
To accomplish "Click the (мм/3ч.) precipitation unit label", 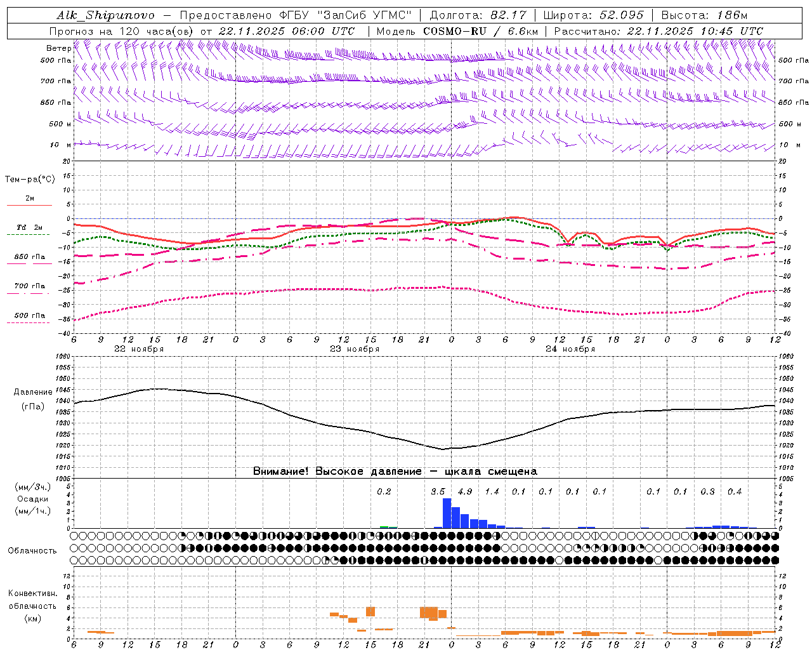I will tap(33, 487).
